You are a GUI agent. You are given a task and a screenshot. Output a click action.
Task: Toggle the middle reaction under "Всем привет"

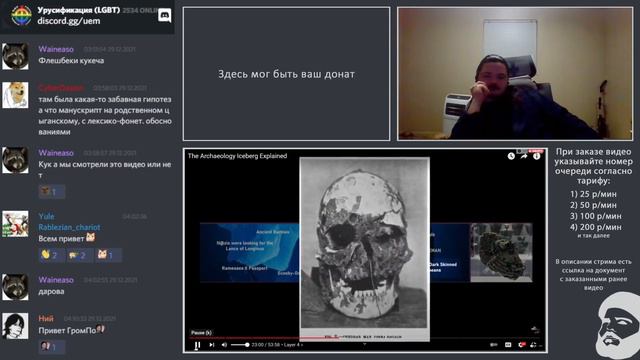click(x=79, y=255)
